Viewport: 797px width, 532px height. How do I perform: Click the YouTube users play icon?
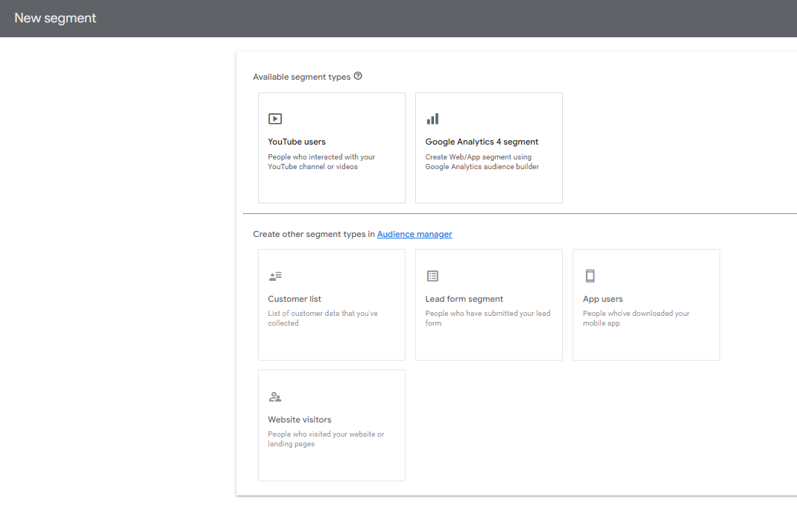275,119
